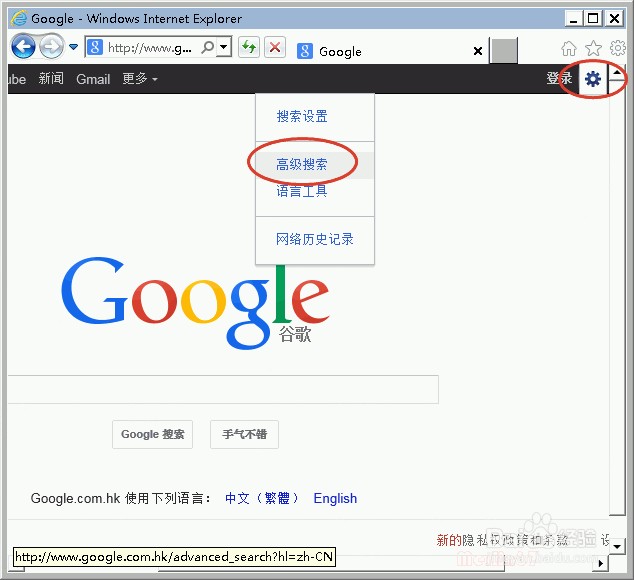Click the Internet Explorer title bar icon
634x580 pixels.
pyautogui.click(x=19, y=18)
